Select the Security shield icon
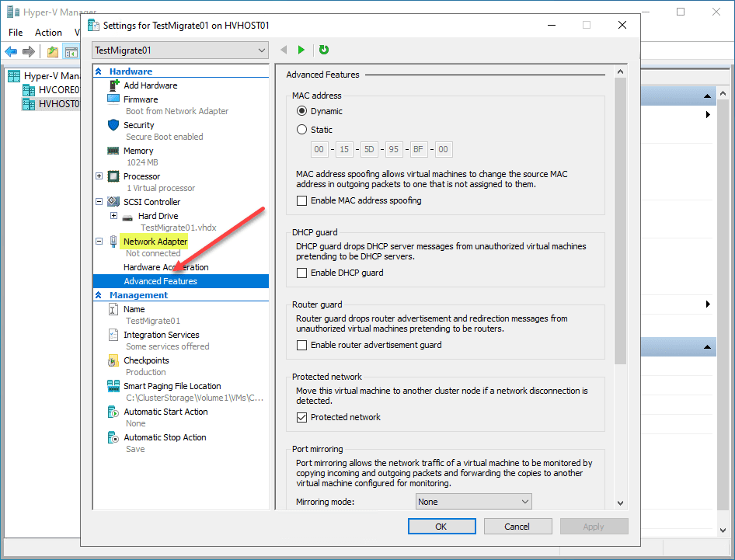The image size is (735, 560). (113, 124)
